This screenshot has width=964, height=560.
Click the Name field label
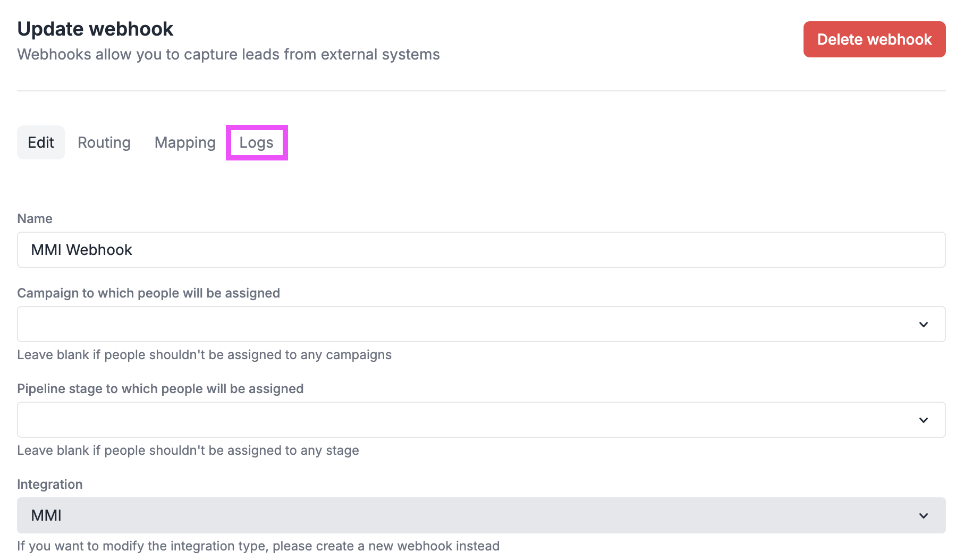(35, 218)
